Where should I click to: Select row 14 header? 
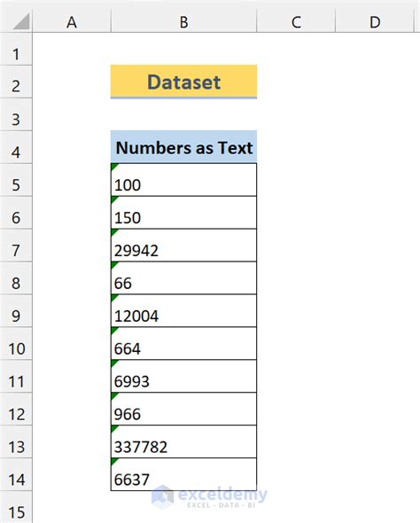pos(16,474)
